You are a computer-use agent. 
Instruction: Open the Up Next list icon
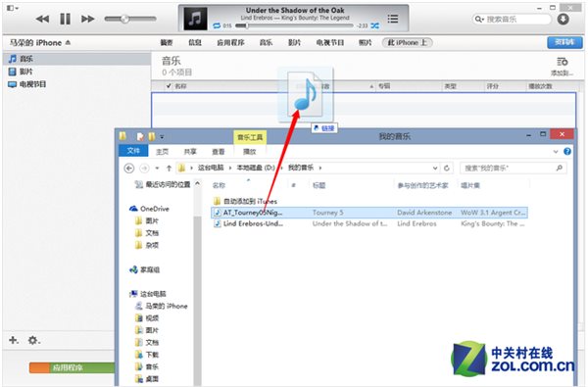[393, 19]
